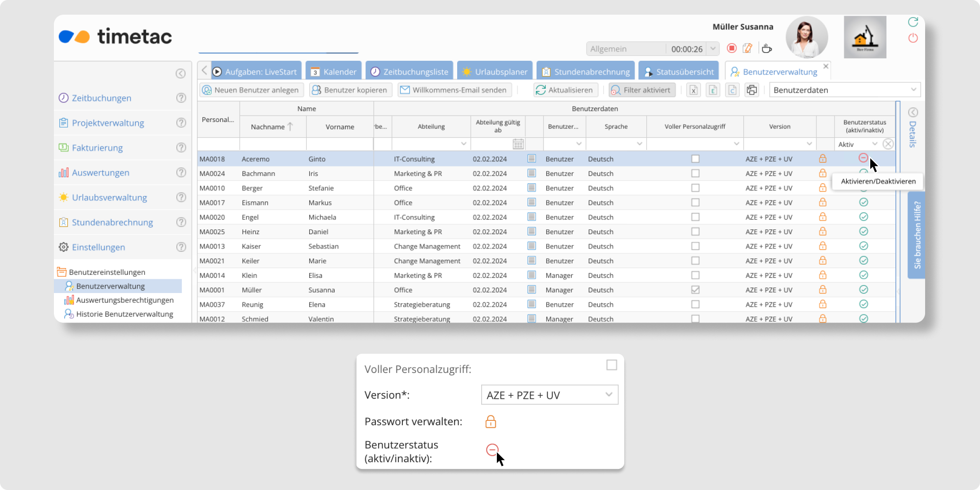Click Neuen Benutzer anlegen button
Screen dimensions: 980x490
coord(251,90)
